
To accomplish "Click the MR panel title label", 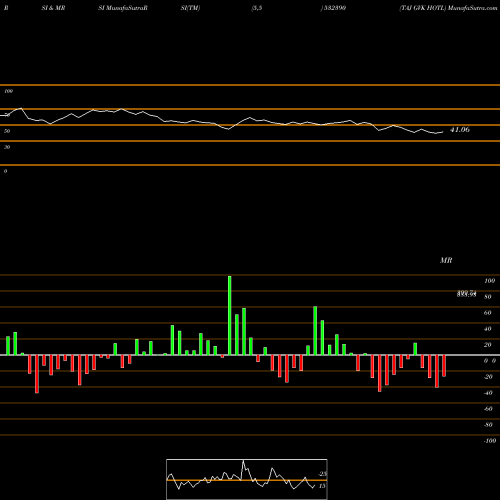I will pyautogui.click(x=446, y=260).
